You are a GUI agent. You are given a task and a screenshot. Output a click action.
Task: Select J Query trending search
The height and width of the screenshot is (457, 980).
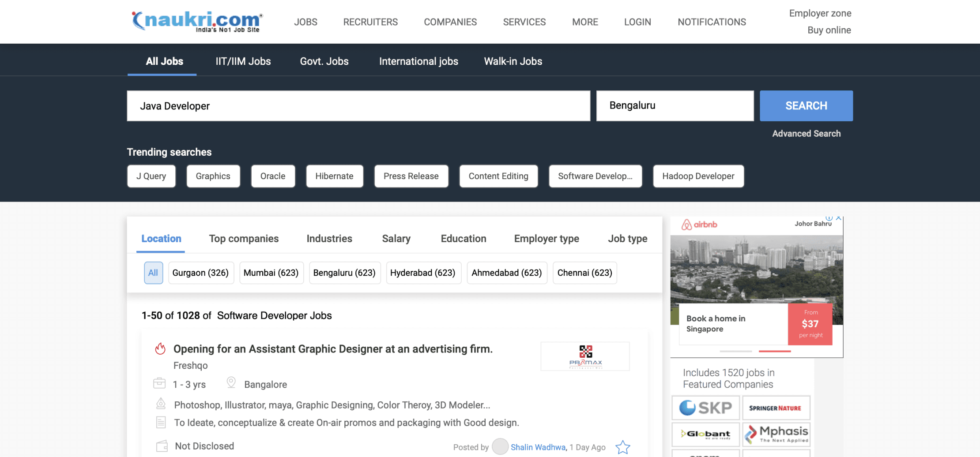click(x=151, y=176)
